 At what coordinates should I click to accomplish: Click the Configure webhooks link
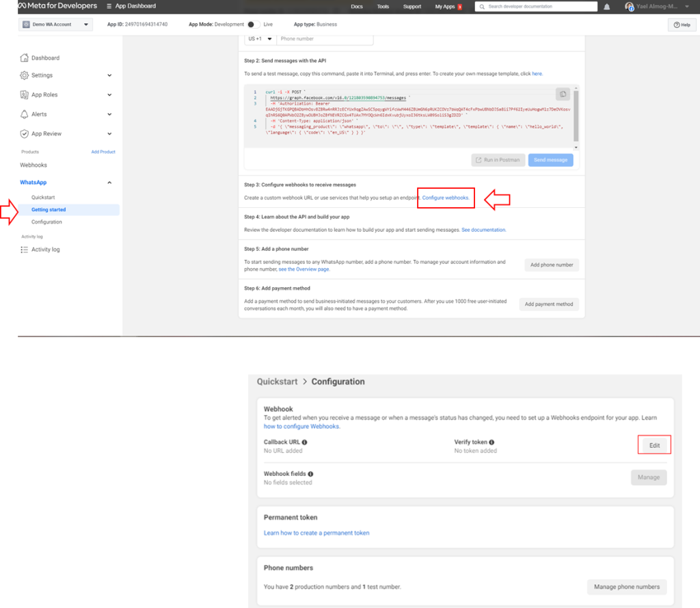(x=446, y=198)
